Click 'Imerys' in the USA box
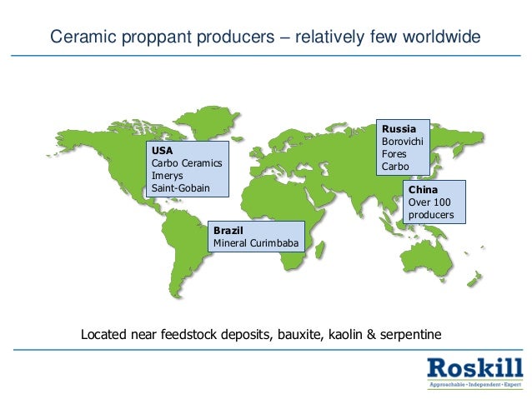The image size is (532, 399). (167, 176)
